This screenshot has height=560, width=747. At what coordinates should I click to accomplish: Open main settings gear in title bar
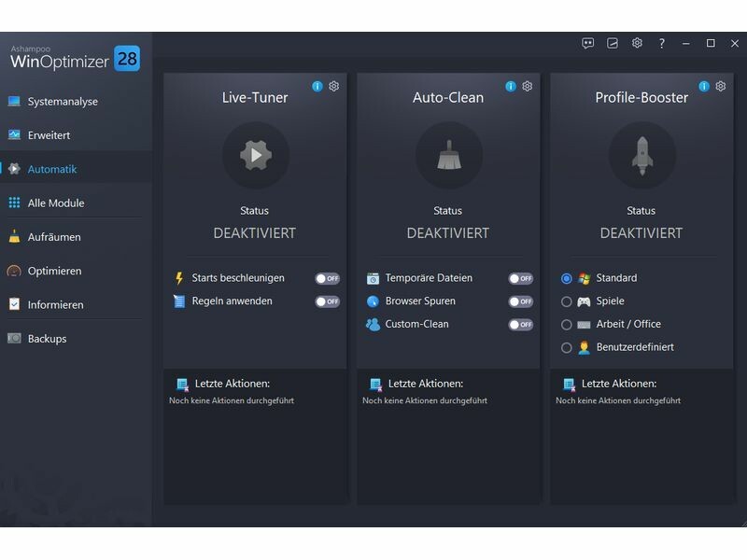[637, 43]
